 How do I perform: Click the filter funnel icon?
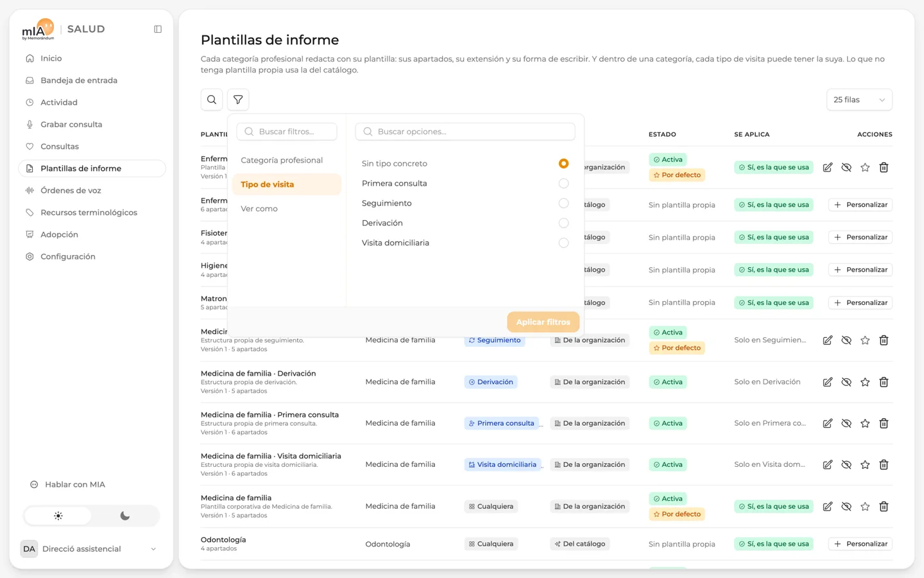pos(238,100)
